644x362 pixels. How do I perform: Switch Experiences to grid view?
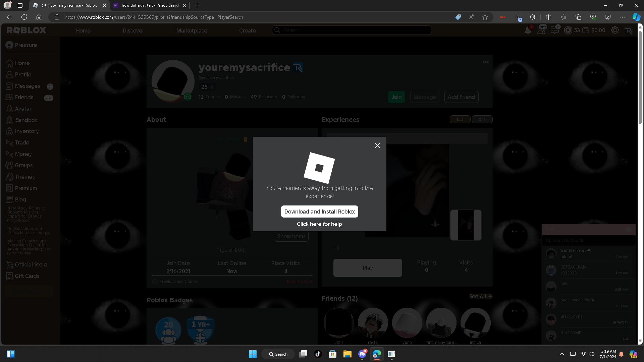(x=482, y=119)
